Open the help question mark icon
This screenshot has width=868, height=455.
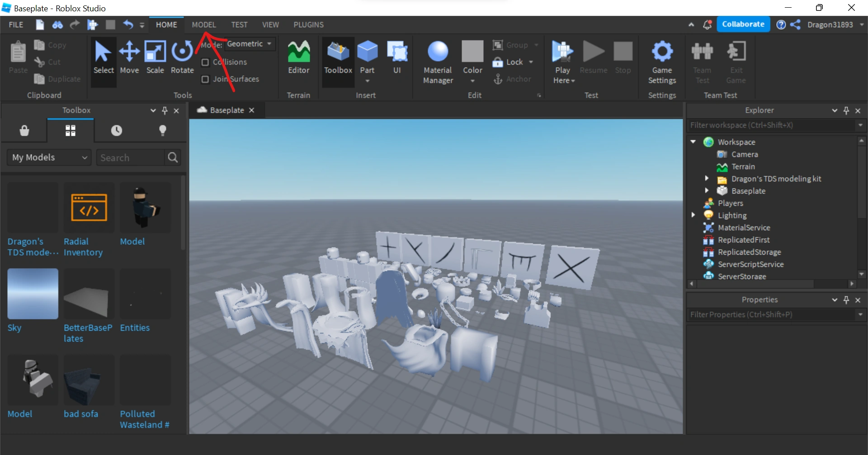pos(781,24)
